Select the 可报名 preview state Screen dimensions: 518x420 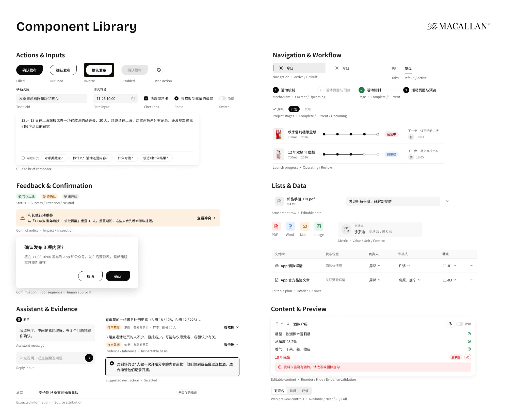(279, 391)
